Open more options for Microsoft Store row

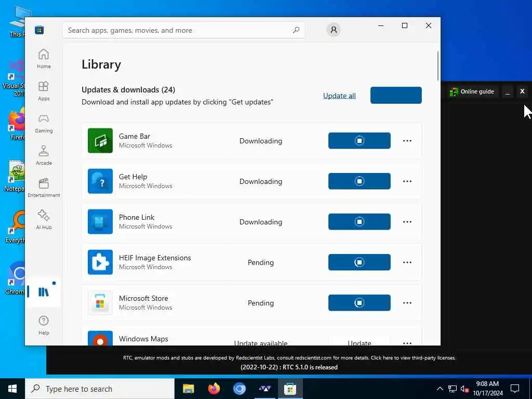click(407, 303)
